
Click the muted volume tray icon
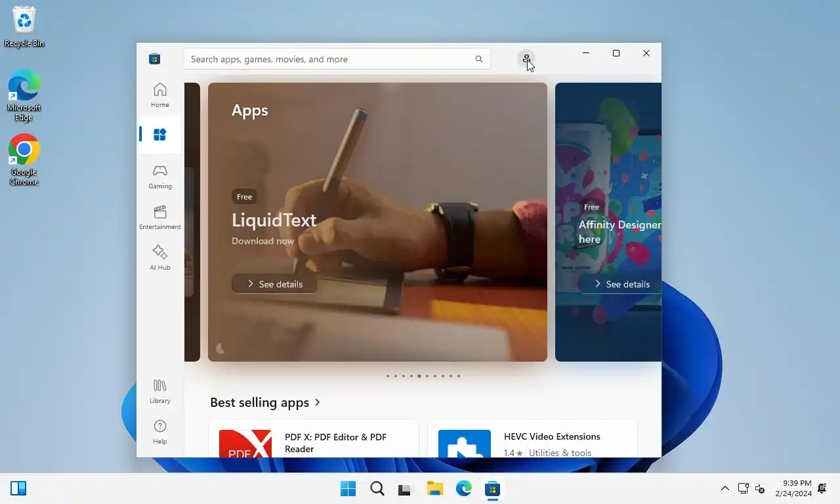pyautogui.click(x=761, y=488)
